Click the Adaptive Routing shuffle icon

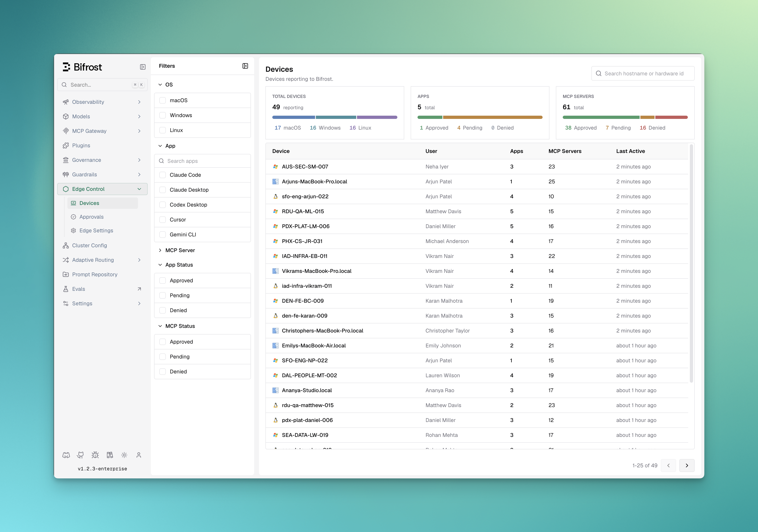(x=66, y=260)
